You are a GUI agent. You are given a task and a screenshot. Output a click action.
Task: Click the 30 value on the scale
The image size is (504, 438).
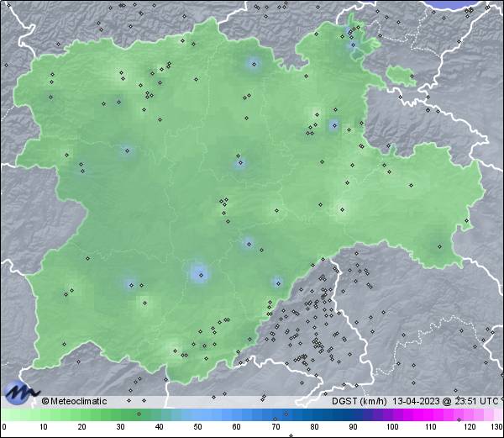(x=120, y=427)
